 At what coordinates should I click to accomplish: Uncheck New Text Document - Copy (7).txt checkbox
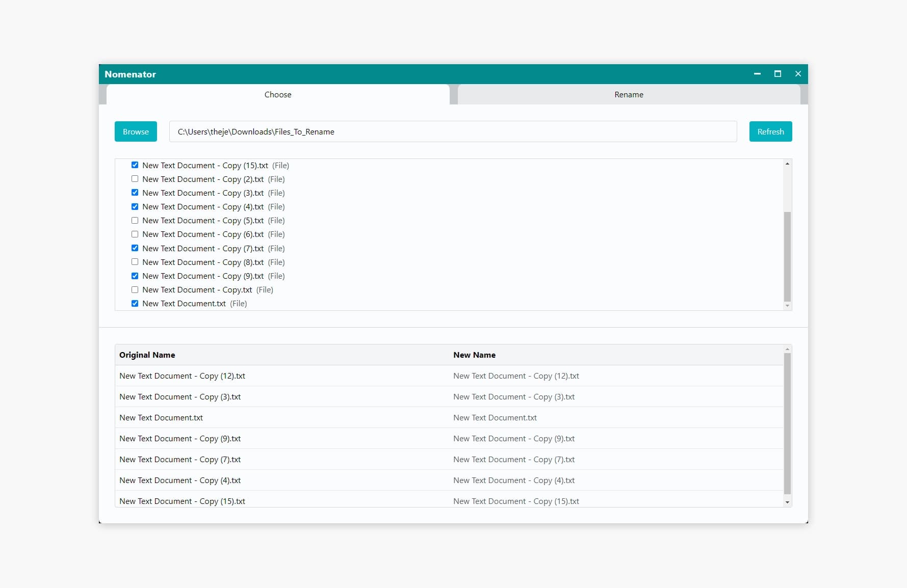pos(135,248)
